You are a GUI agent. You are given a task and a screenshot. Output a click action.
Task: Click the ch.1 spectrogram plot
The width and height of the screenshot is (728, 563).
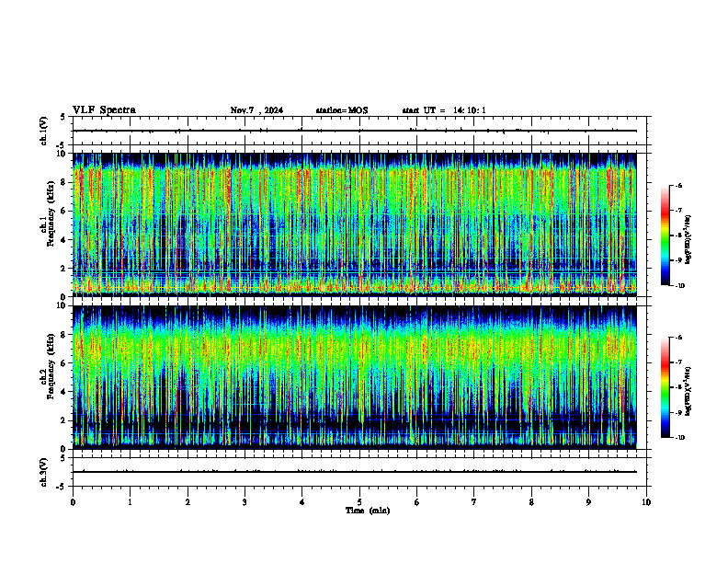pos(355,224)
